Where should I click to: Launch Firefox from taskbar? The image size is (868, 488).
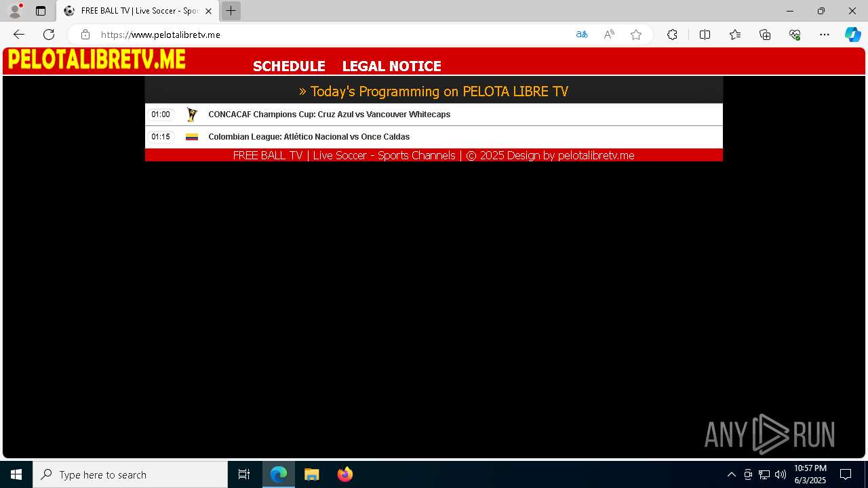pos(345,474)
